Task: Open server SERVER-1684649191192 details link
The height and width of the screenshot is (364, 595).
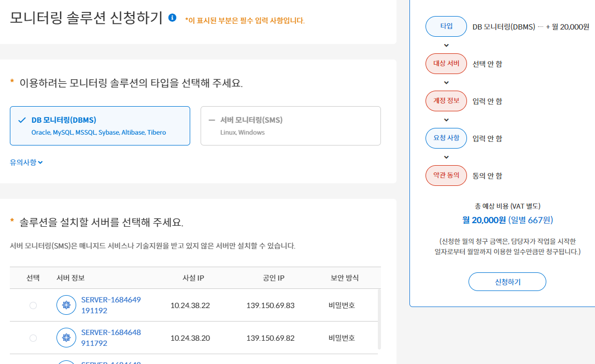Action: [x=111, y=305]
